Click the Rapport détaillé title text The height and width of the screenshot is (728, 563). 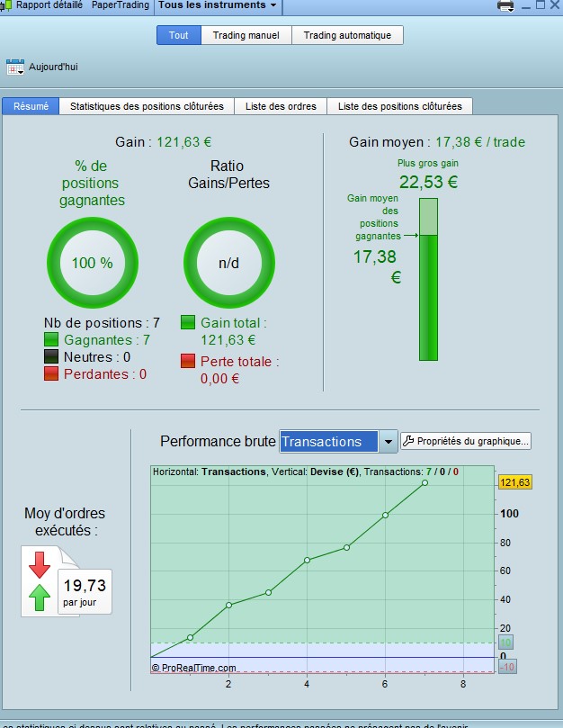click(x=49, y=5)
